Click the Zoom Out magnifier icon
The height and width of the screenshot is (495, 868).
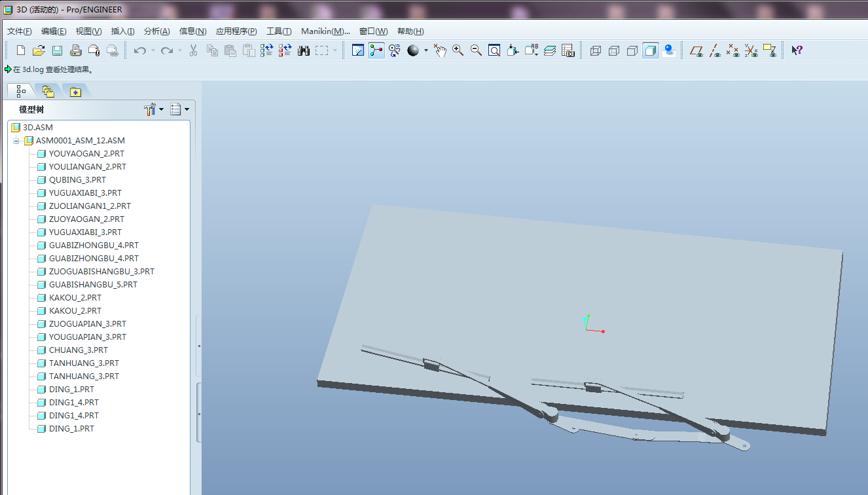(477, 50)
